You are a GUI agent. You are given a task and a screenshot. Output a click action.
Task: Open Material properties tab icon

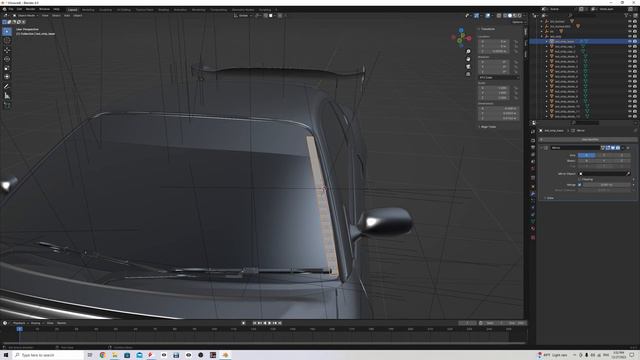click(533, 229)
